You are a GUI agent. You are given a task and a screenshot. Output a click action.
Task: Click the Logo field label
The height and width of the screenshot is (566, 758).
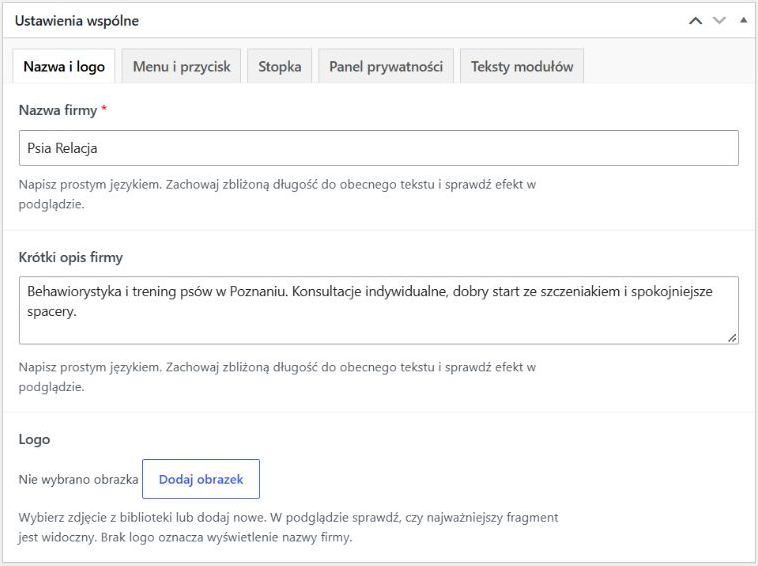point(34,439)
